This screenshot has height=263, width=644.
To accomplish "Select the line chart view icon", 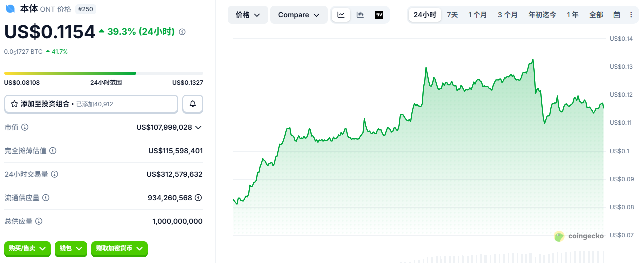I will (341, 15).
